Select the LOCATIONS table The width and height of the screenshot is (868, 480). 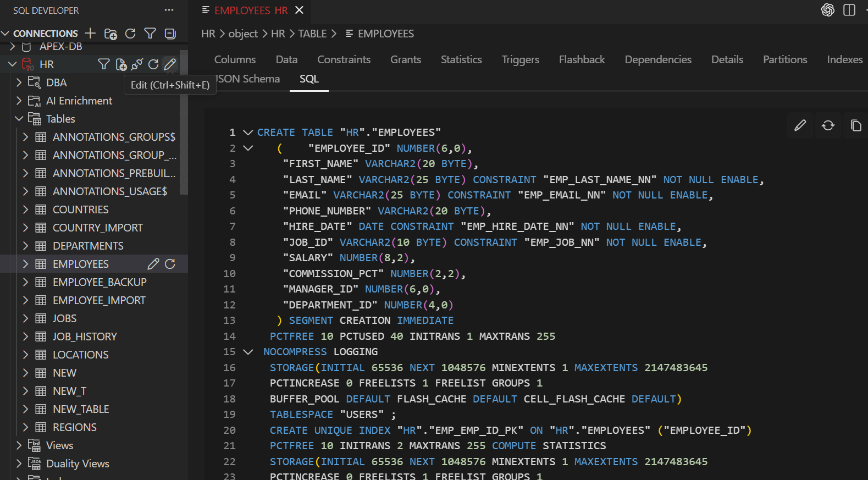click(81, 355)
